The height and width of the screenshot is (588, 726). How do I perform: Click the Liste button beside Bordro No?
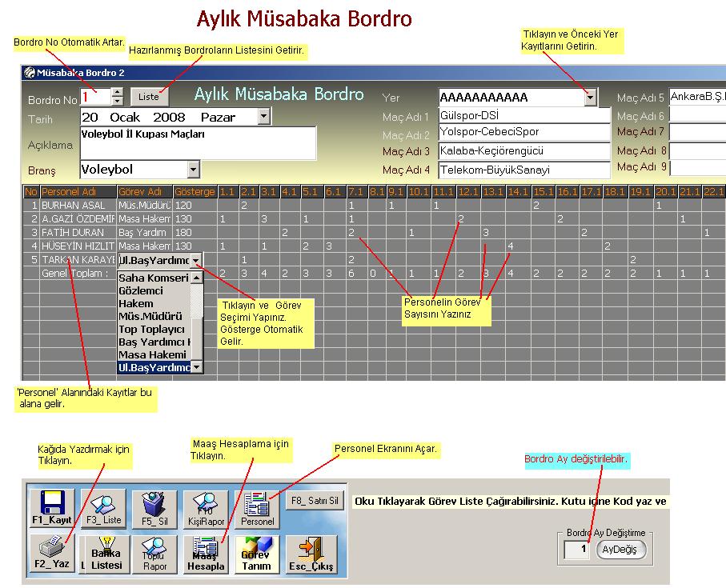pyautogui.click(x=149, y=97)
